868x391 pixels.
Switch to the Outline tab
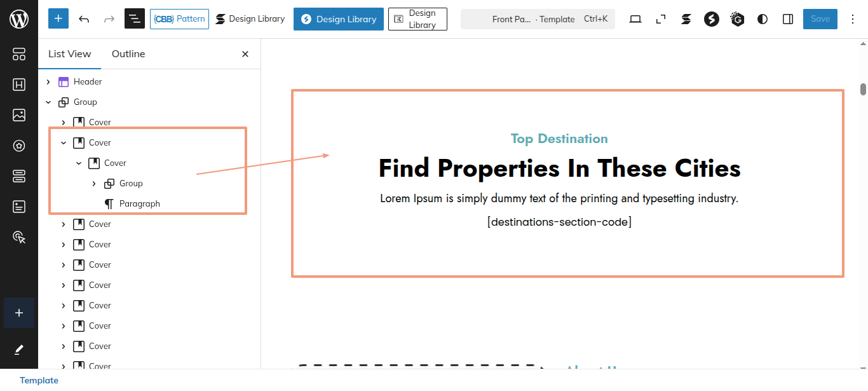pos(128,54)
